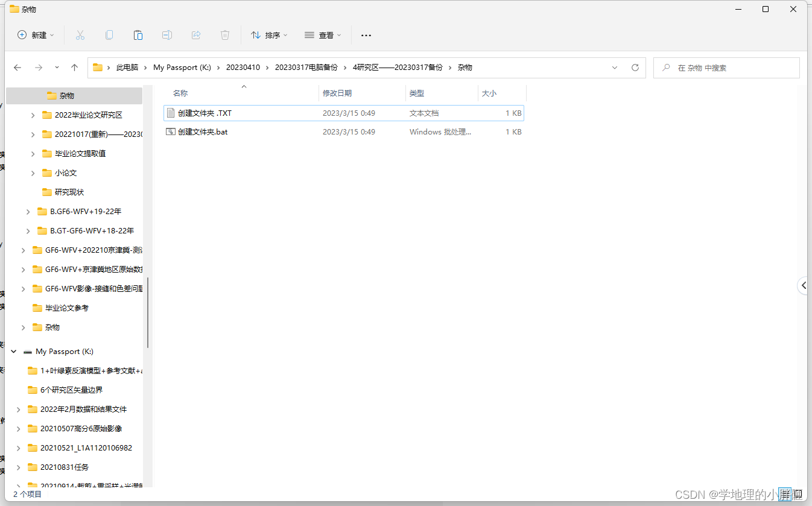Expand the 2022毕业论文研究区 folder

(33, 115)
